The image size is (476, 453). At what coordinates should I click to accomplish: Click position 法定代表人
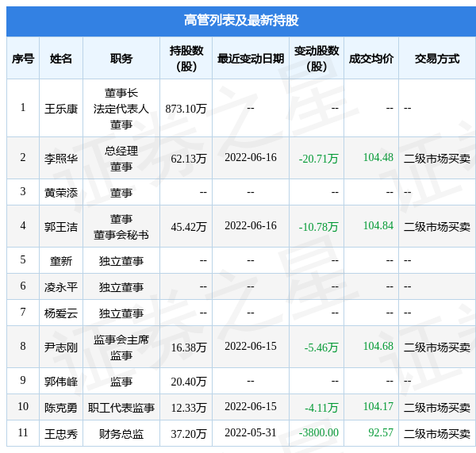click(x=121, y=109)
